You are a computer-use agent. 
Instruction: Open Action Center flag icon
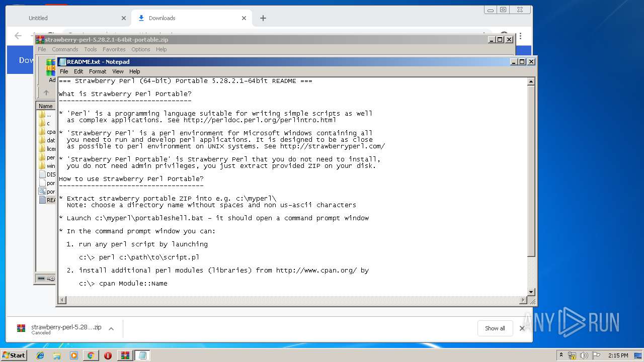pos(596,355)
